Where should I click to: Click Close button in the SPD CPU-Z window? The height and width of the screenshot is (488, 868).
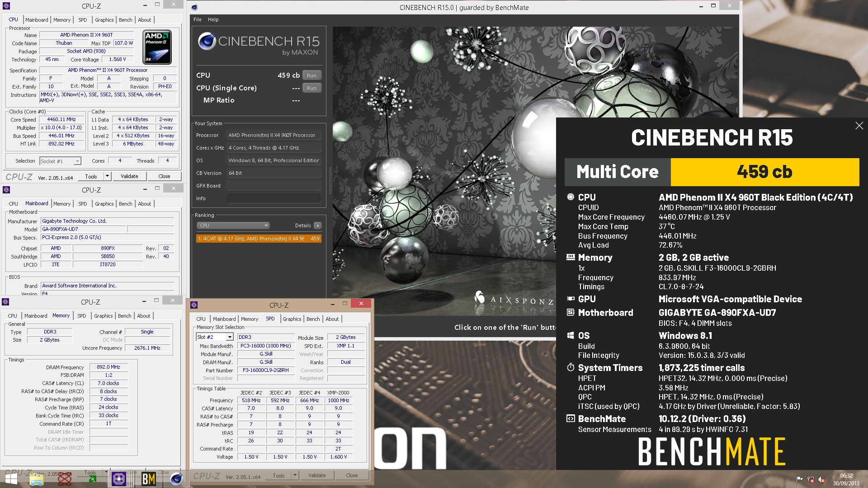click(352, 475)
